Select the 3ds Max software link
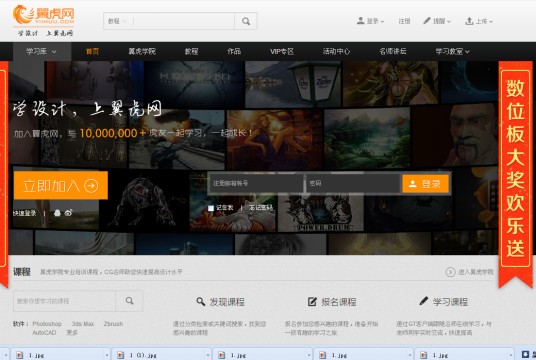The image size is (536, 360). (83, 323)
